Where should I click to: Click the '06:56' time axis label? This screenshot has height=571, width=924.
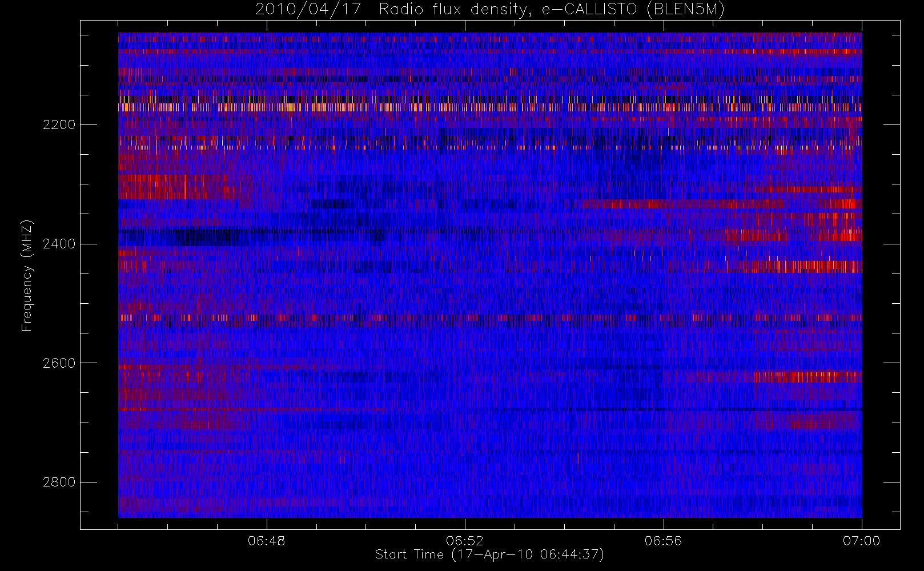pos(663,541)
